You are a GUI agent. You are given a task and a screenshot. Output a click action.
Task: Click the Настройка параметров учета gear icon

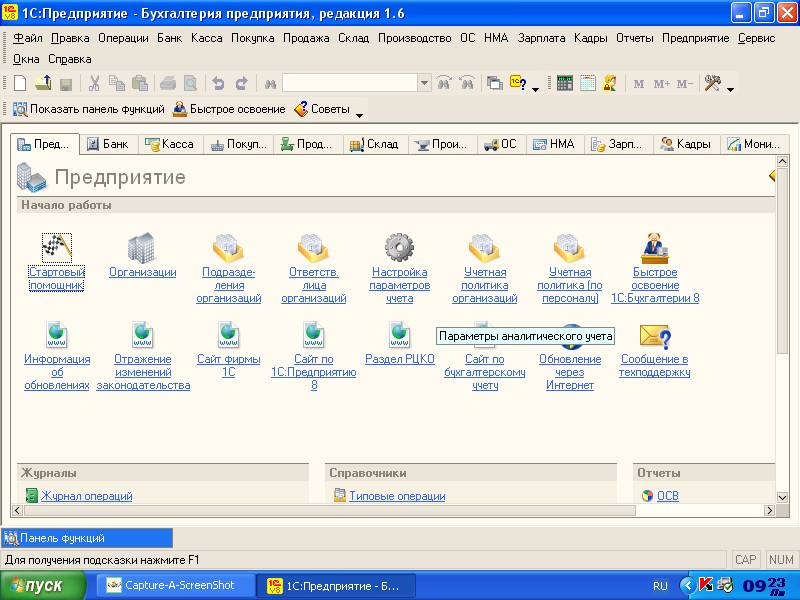point(399,248)
